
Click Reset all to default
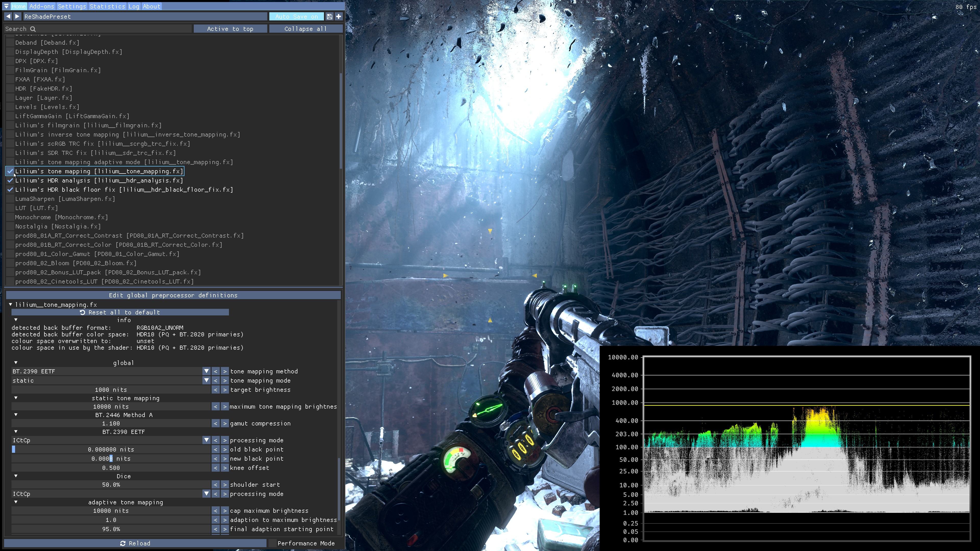coord(120,312)
